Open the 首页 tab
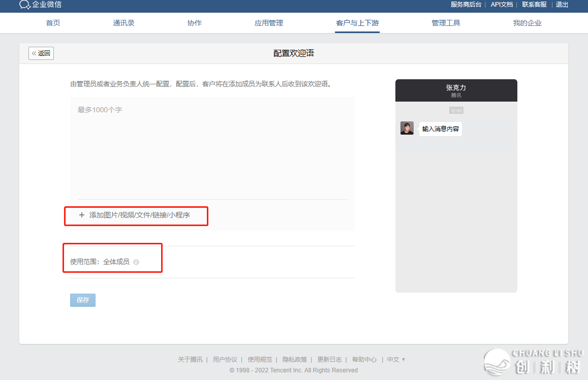The width and height of the screenshot is (588, 380). point(53,23)
